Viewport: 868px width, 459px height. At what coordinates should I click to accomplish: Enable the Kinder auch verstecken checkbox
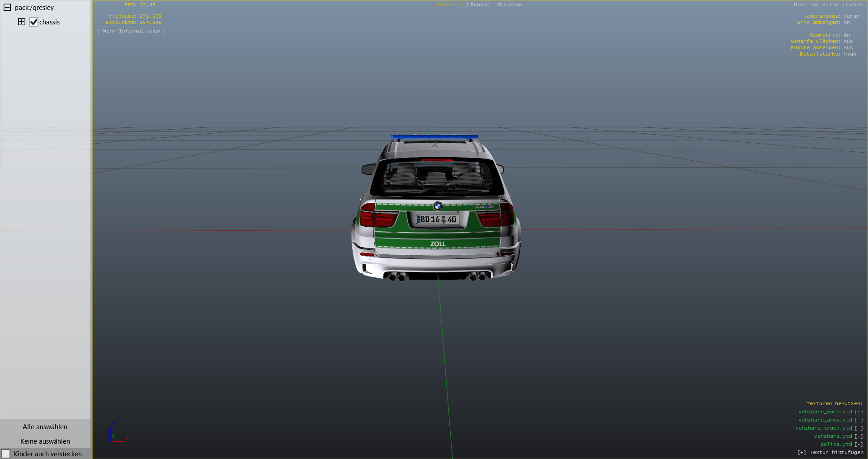point(6,454)
